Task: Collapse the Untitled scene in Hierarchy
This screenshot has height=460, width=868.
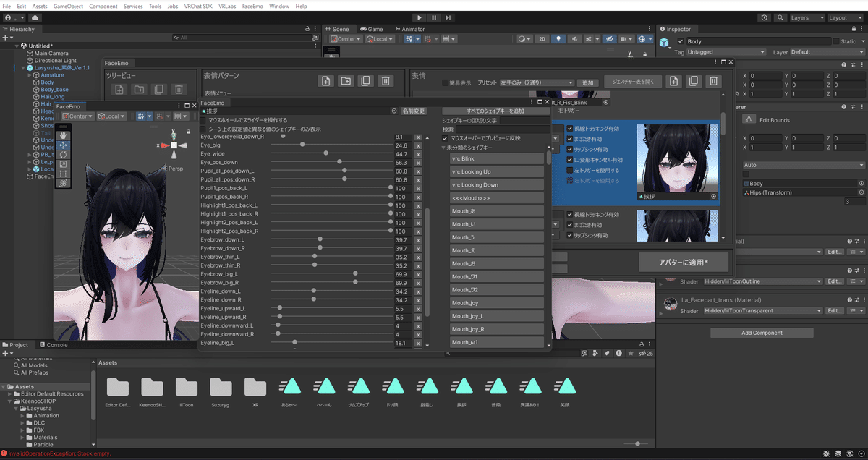Action: pyautogui.click(x=16, y=46)
